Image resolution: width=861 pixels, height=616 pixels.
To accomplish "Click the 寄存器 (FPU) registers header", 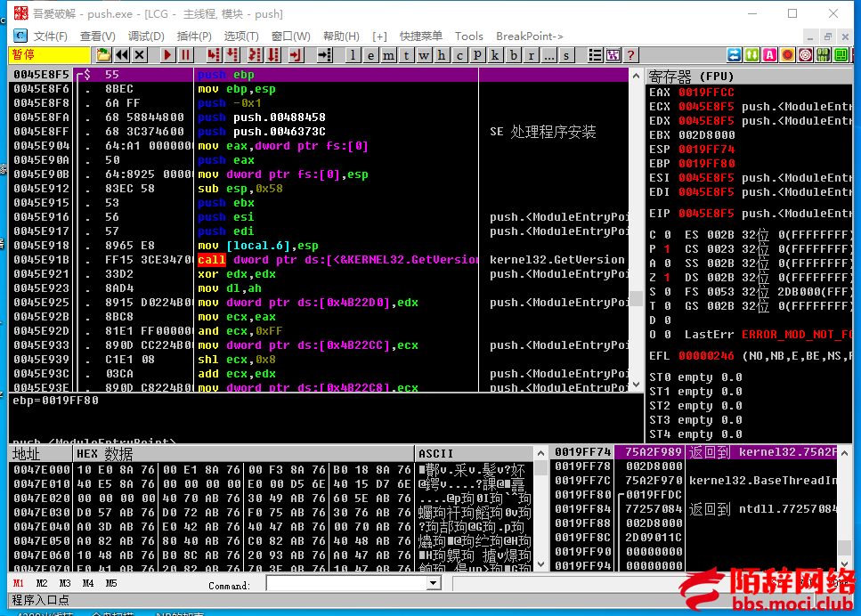I will coord(749,76).
